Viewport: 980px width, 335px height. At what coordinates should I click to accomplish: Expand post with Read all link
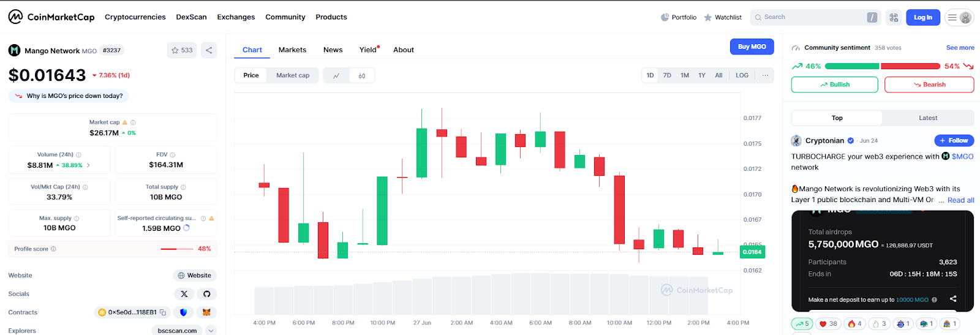click(960, 200)
